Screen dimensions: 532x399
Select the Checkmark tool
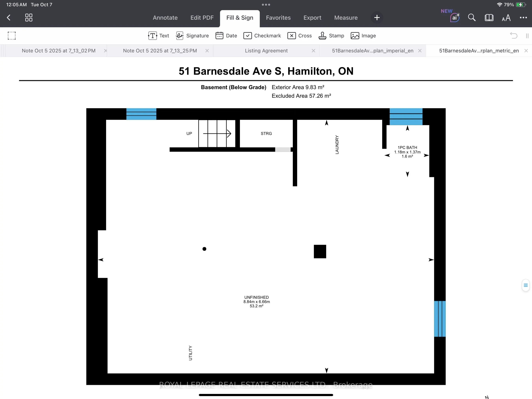262,36
